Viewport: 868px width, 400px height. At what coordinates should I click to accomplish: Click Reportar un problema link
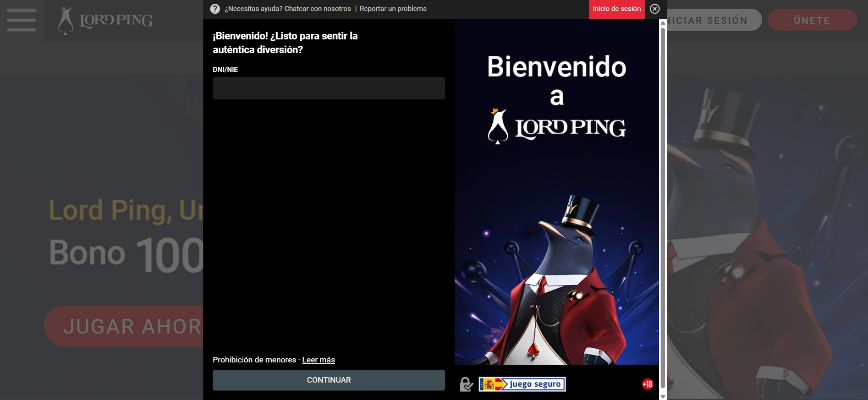click(x=393, y=9)
